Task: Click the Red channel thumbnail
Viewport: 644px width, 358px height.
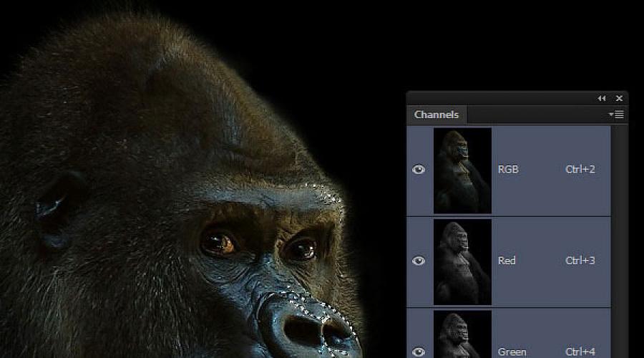Action: (462, 262)
